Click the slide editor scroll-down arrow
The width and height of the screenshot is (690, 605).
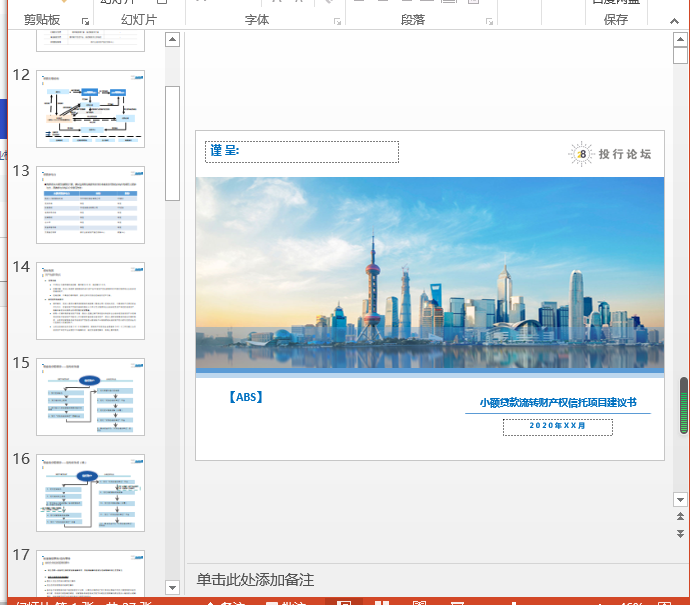point(680,500)
